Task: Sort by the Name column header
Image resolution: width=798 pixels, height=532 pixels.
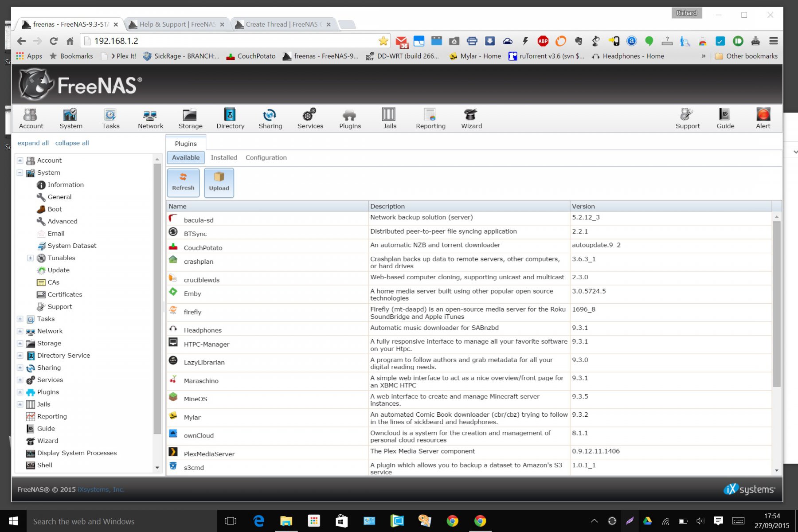Action: coord(267,206)
